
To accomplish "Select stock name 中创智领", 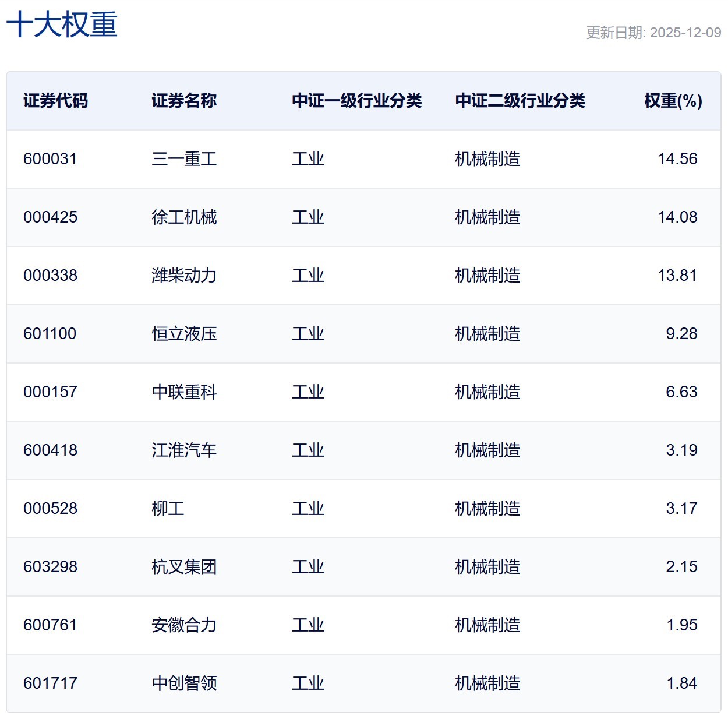I will coord(184,683).
